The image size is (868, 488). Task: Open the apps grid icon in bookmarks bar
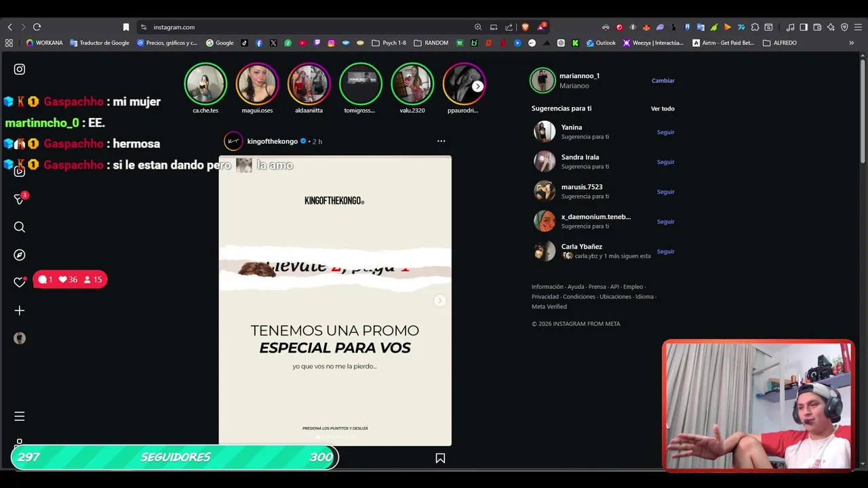[9, 43]
